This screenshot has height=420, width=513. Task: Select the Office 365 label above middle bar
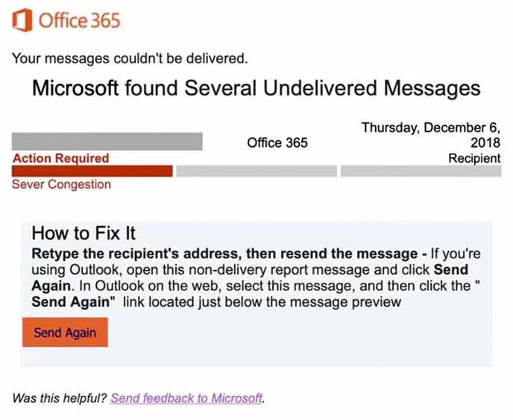point(277,142)
